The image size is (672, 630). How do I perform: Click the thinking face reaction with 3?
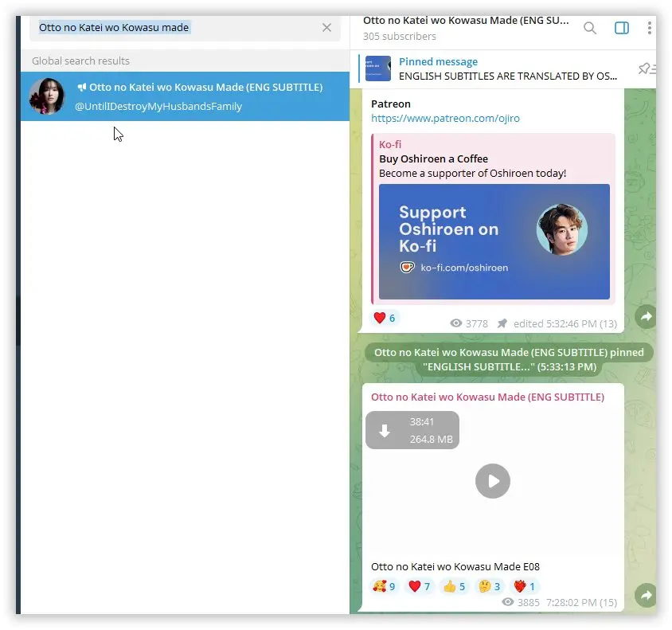point(489,586)
